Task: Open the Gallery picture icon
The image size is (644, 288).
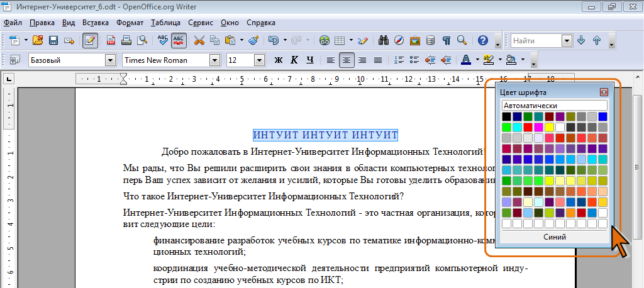Action: click(414, 40)
